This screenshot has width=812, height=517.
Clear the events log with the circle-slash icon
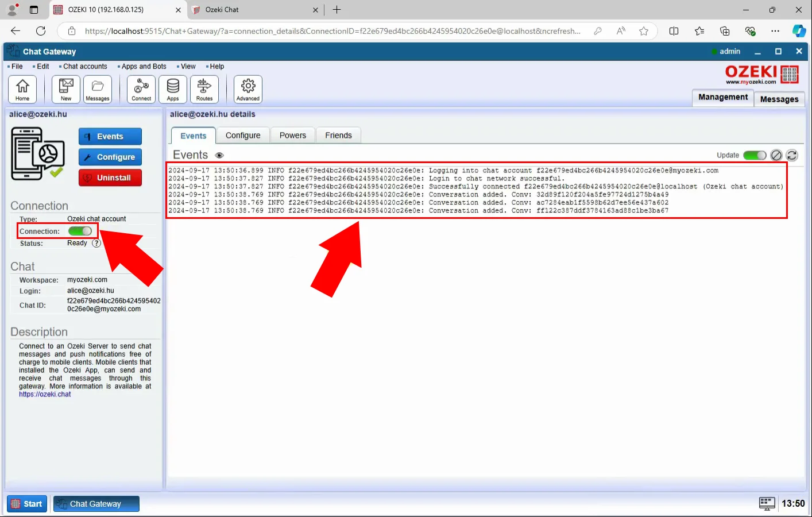click(776, 155)
